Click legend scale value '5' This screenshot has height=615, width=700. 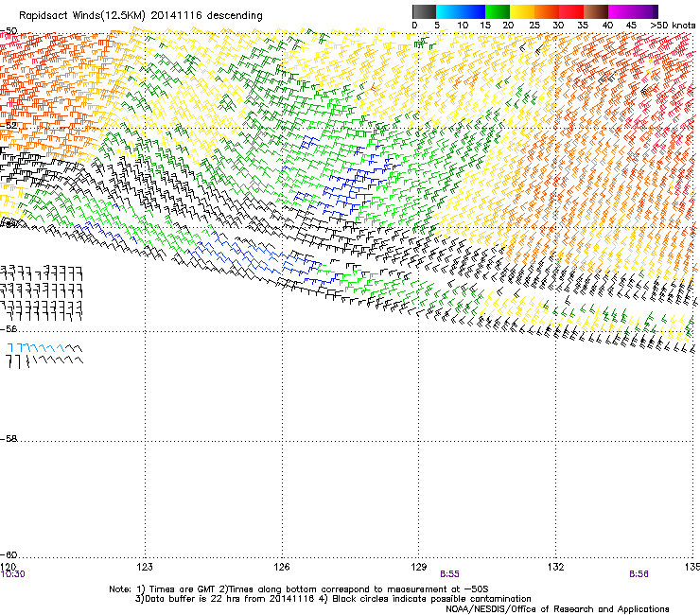437,26
